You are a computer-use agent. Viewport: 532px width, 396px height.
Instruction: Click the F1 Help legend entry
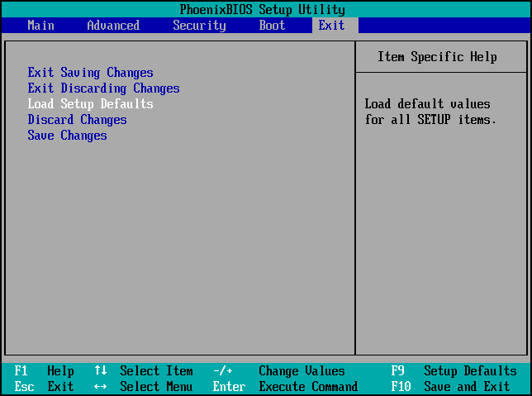coord(44,371)
